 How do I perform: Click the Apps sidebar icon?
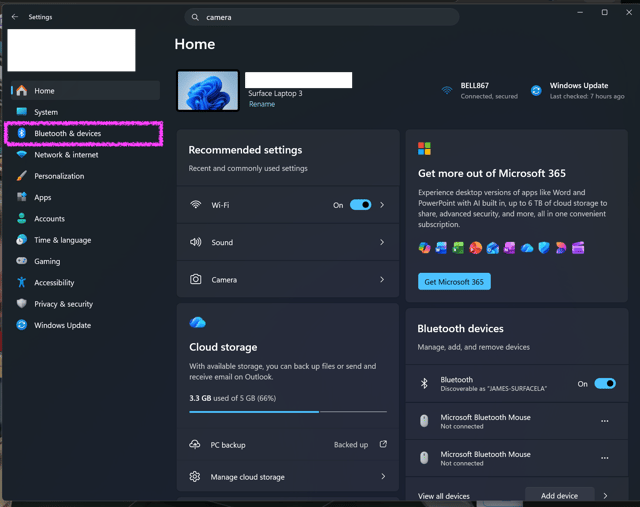tap(22, 197)
